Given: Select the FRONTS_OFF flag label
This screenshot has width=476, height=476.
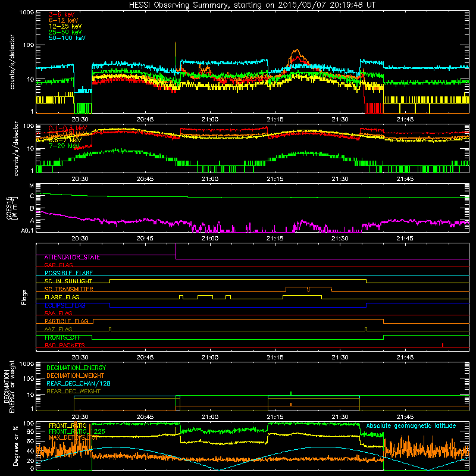Looking at the screenshot, I should pos(62,337).
